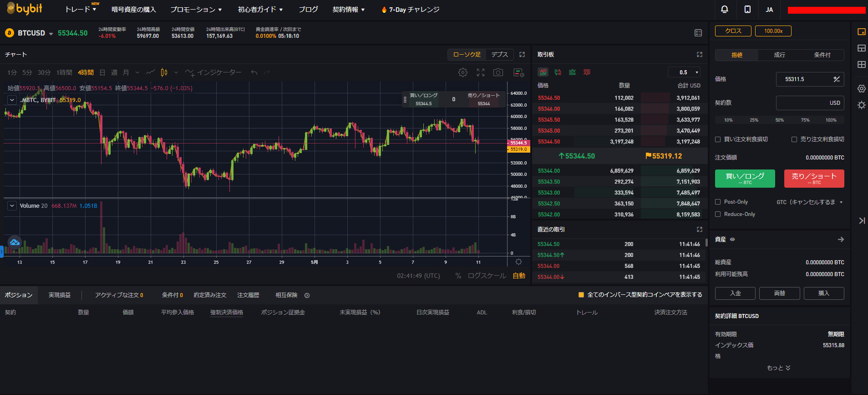Undo the last chart action

click(254, 72)
